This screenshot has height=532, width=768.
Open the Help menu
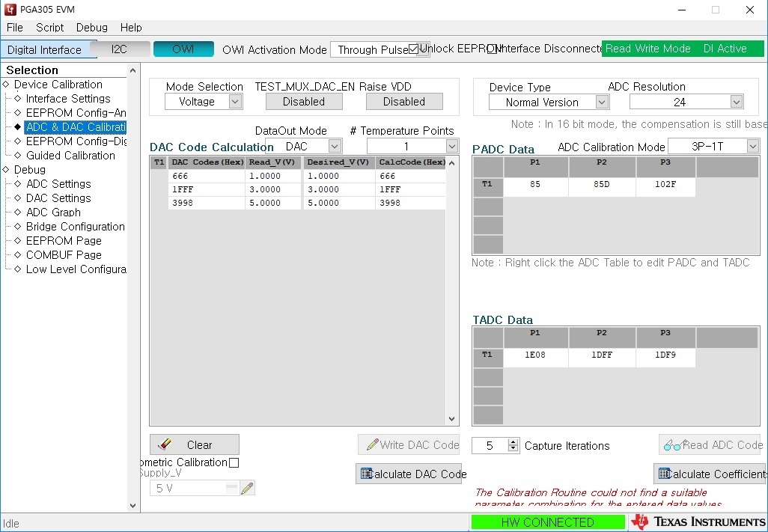[131, 28]
